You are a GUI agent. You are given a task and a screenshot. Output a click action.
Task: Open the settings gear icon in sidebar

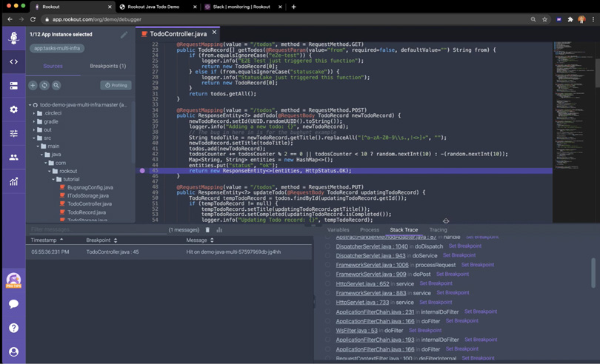coord(14,109)
